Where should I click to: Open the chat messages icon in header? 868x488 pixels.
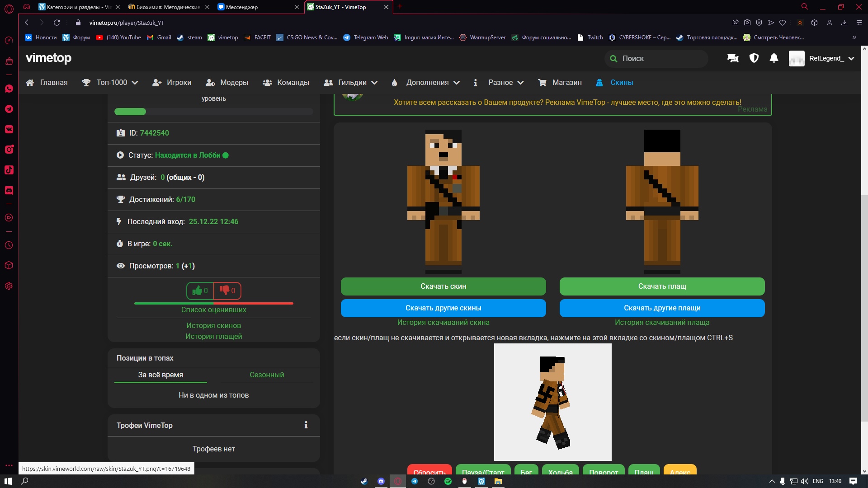733,58
